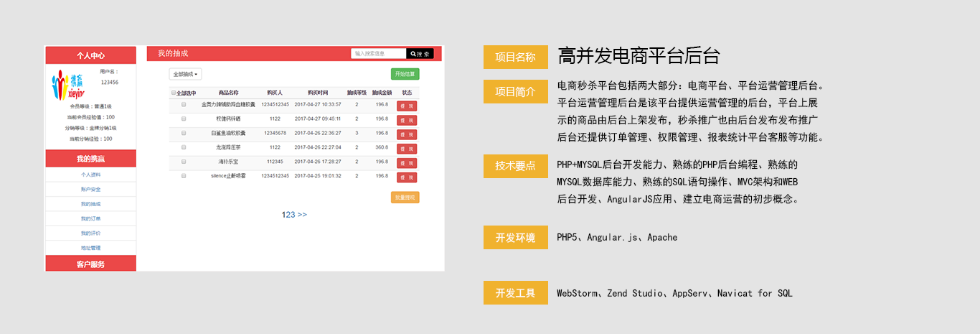Click the 个人中心 header panel
This screenshot has width=980, height=334.
click(91, 55)
